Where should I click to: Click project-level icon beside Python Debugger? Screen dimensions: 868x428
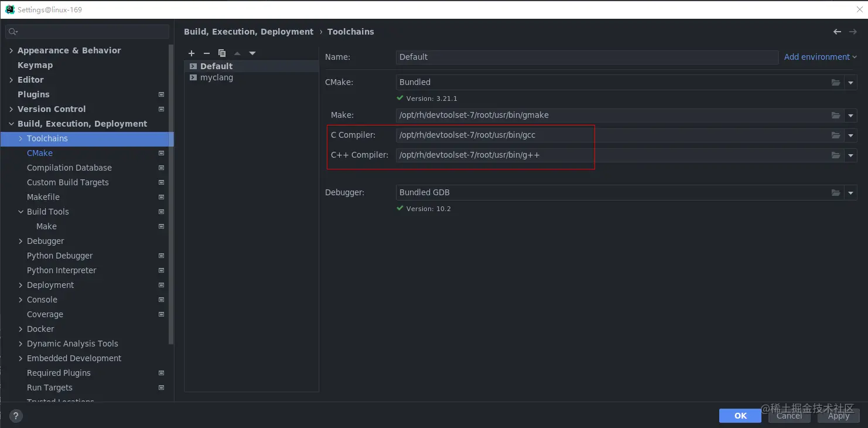[x=162, y=256]
